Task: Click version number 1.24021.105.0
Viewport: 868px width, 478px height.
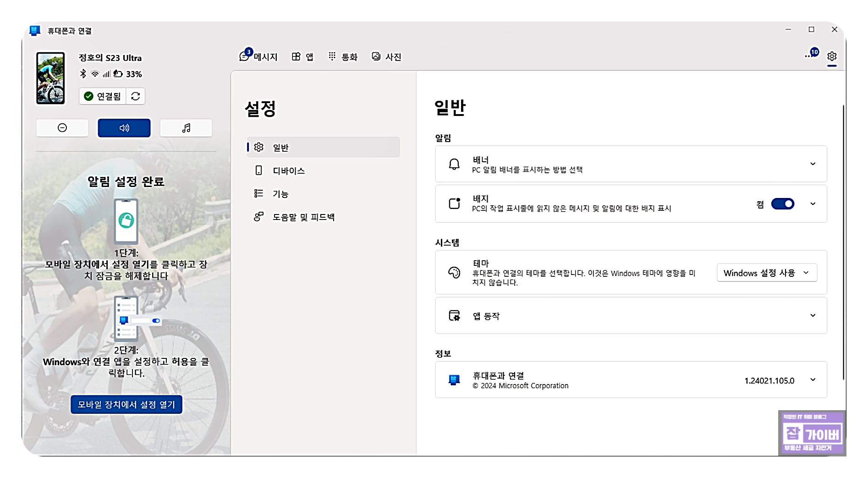Action: tap(769, 380)
